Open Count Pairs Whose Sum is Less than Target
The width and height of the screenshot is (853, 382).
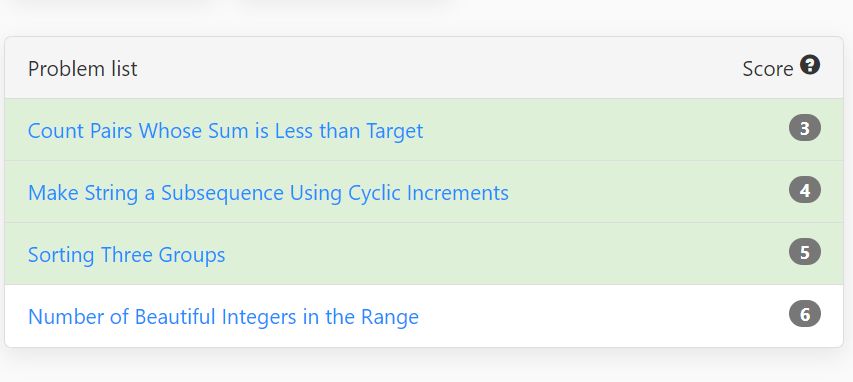point(225,131)
